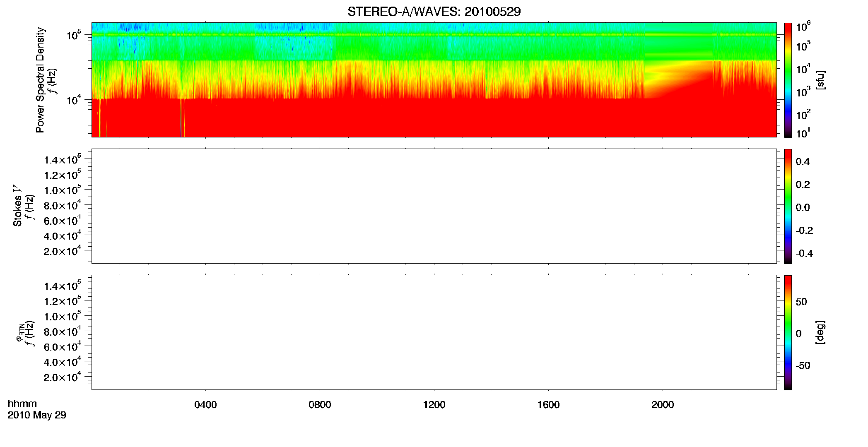Click the 2010 May 29 date label
868x447 pixels.
pyautogui.click(x=37, y=415)
